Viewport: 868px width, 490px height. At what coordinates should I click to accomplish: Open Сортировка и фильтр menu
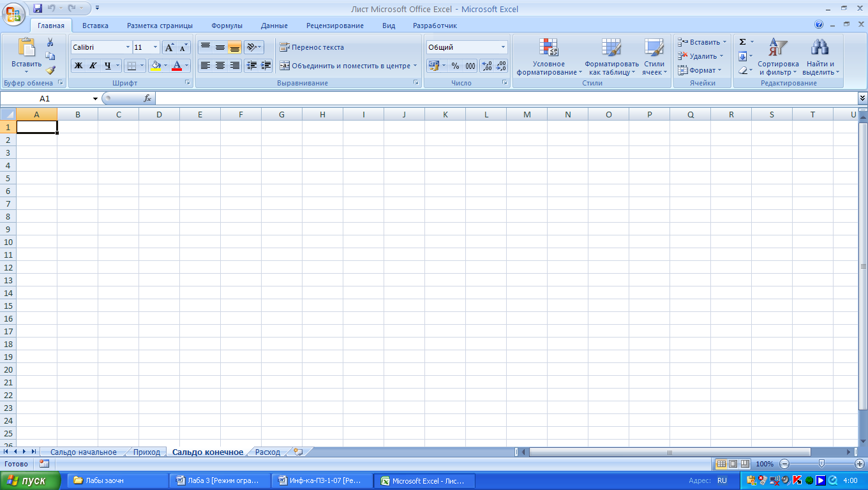coord(778,57)
